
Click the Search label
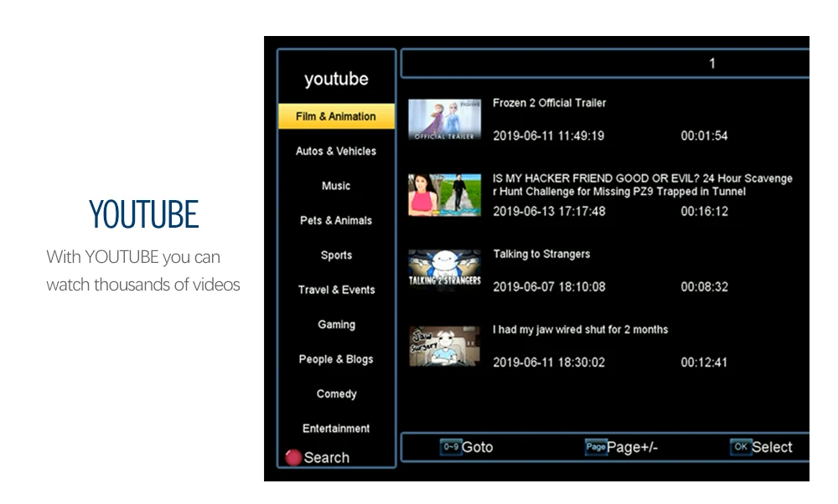pos(327,458)
